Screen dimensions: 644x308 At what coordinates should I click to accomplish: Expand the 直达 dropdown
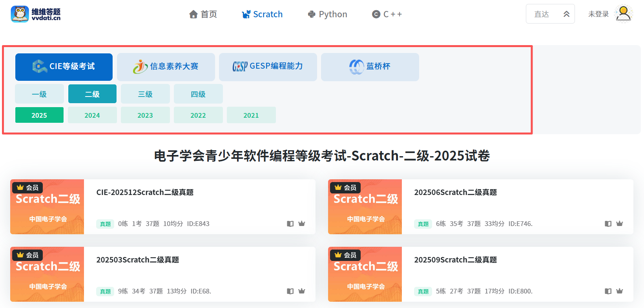(x=550, y=14)
